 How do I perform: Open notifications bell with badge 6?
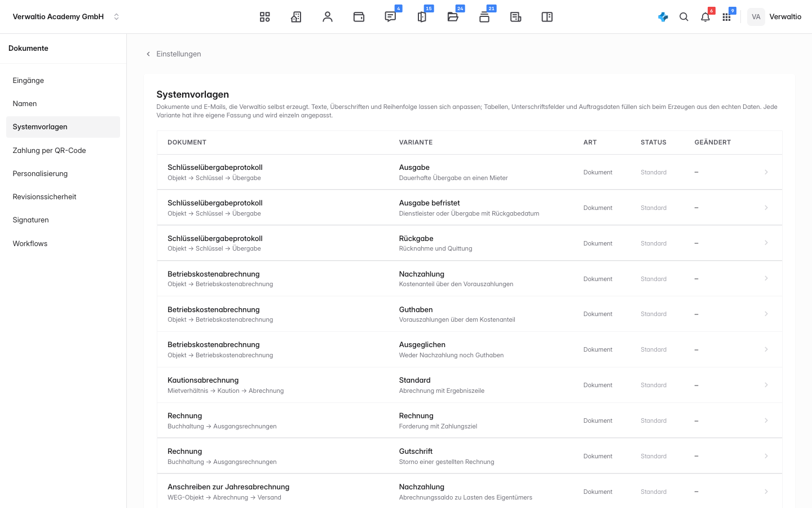(x=705, y=17)
